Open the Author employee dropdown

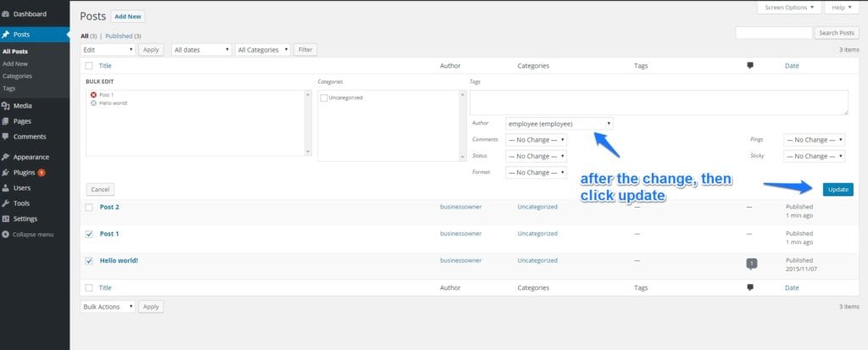559,124
